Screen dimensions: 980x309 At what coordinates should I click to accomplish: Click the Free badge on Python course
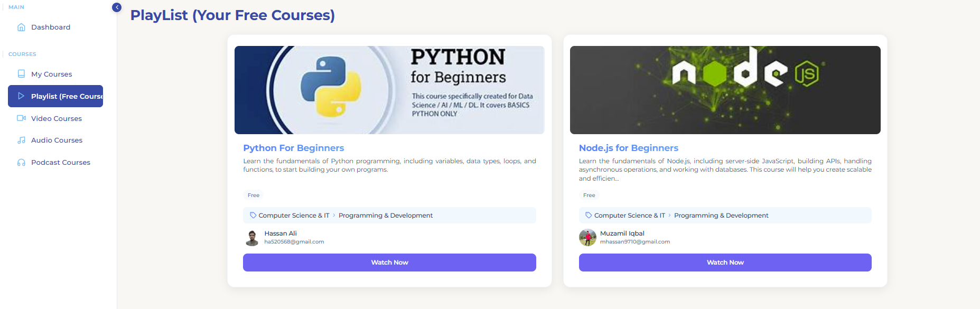(x=254, y=195)
